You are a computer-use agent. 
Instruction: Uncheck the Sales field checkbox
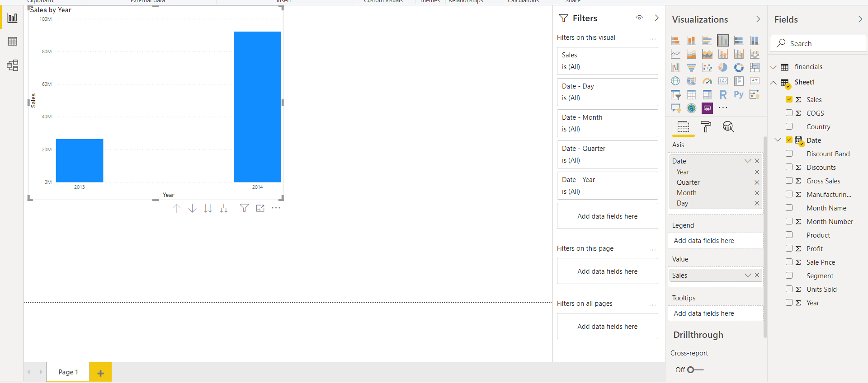[789, 99]
